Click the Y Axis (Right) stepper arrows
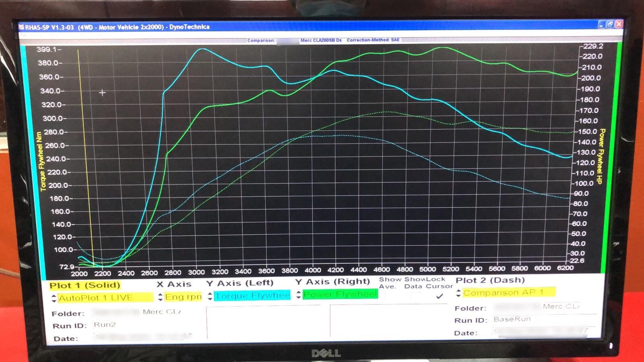 [298, 295]
